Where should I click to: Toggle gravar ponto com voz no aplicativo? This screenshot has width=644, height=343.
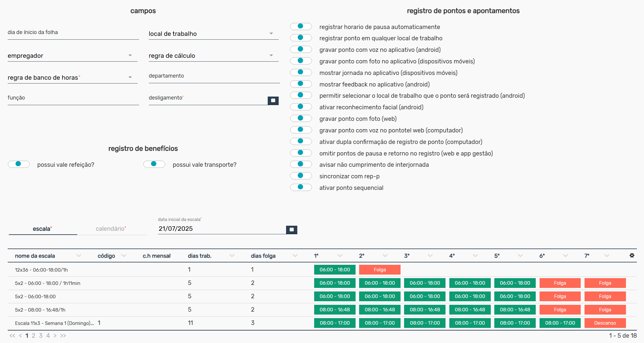tap(301, 49)
